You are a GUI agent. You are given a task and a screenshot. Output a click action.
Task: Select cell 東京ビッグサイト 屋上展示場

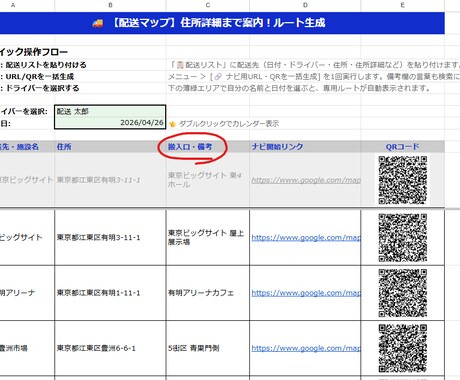(x=208, y=237)
